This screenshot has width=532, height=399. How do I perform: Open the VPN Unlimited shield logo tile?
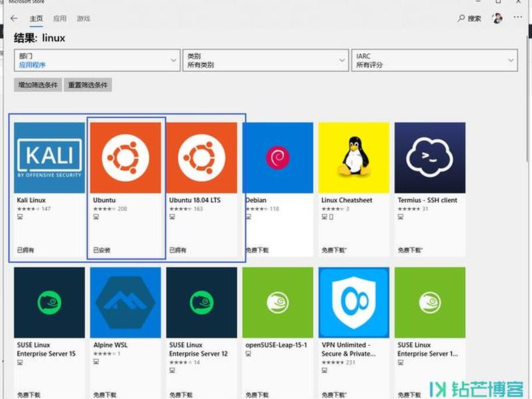pyautogui.click(x=354, y=303)
